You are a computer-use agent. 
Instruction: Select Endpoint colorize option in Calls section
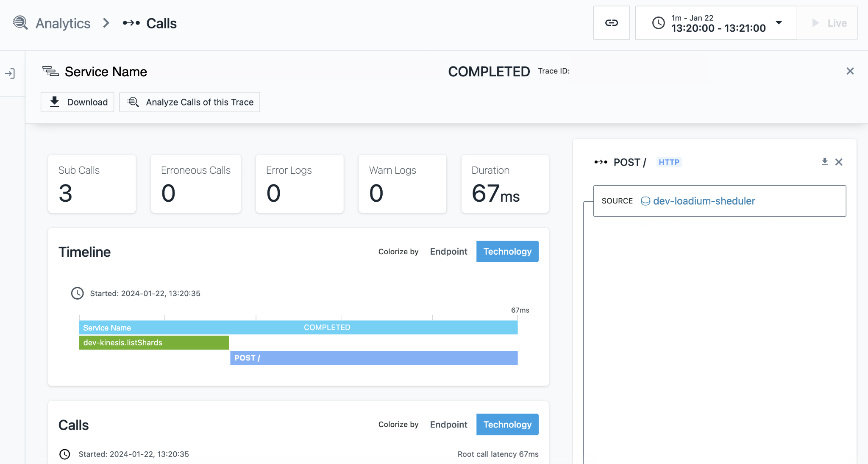[x=448, y=425]
